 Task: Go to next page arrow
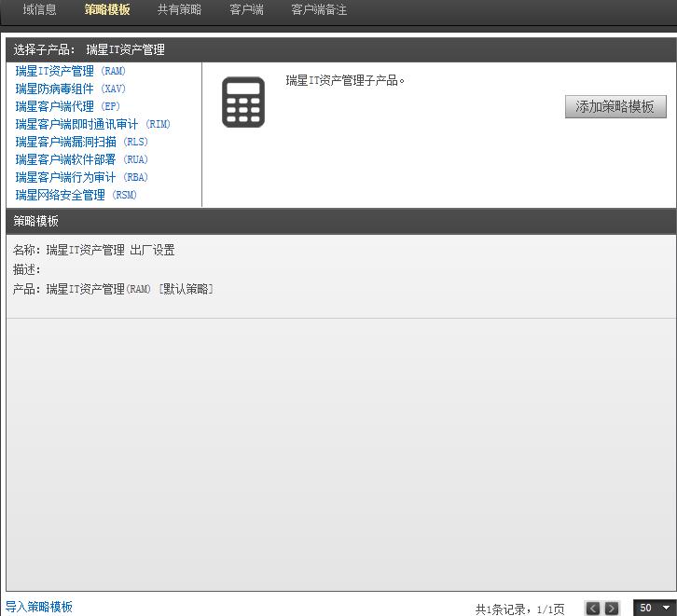click(612, 609)
